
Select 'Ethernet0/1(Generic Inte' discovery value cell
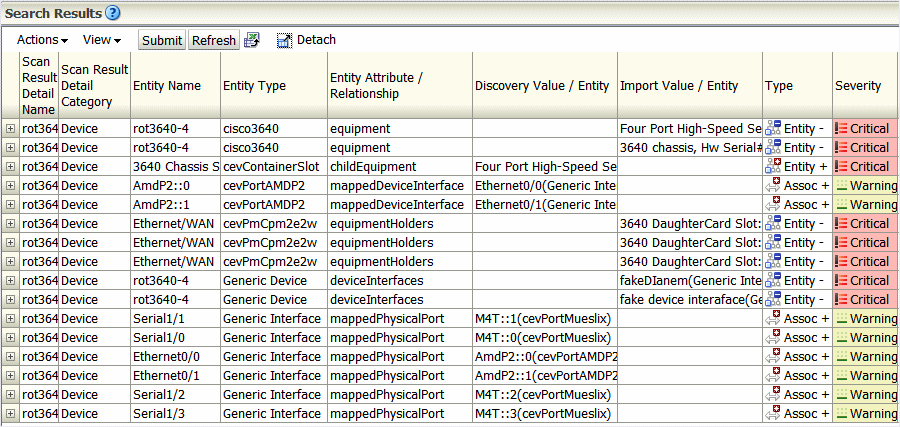pos(545,204)
